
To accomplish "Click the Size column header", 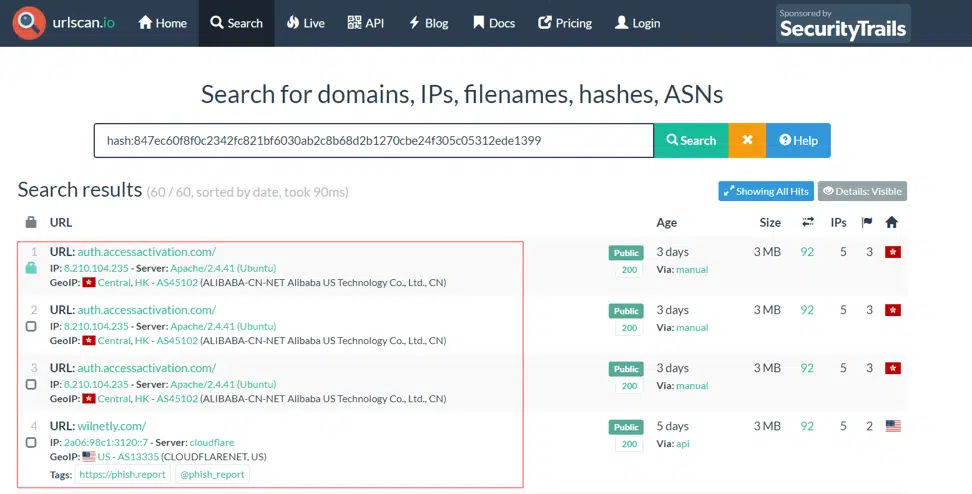I will (771, 223).
